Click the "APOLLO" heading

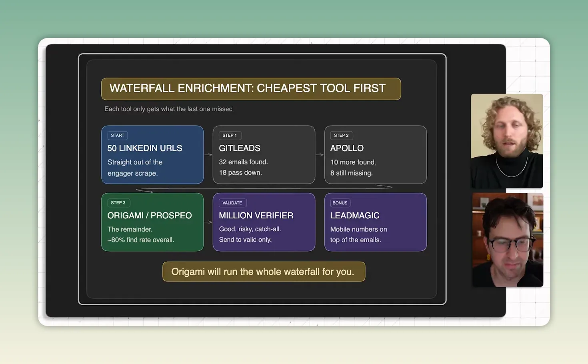347,148
